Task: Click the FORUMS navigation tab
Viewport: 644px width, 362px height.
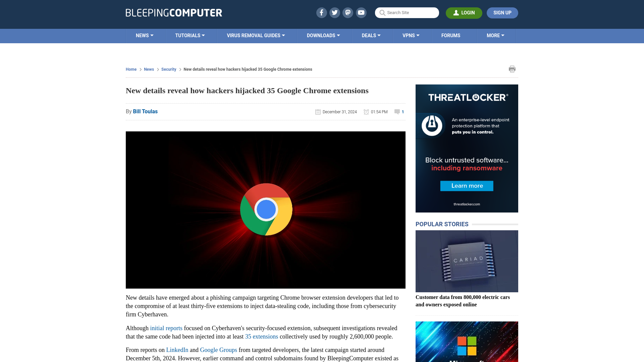Action: tap(451, 35)
